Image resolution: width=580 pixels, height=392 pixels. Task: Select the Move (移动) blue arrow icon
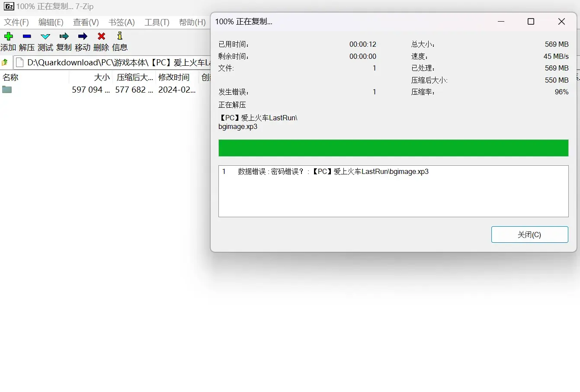click(x=83, y=36)
